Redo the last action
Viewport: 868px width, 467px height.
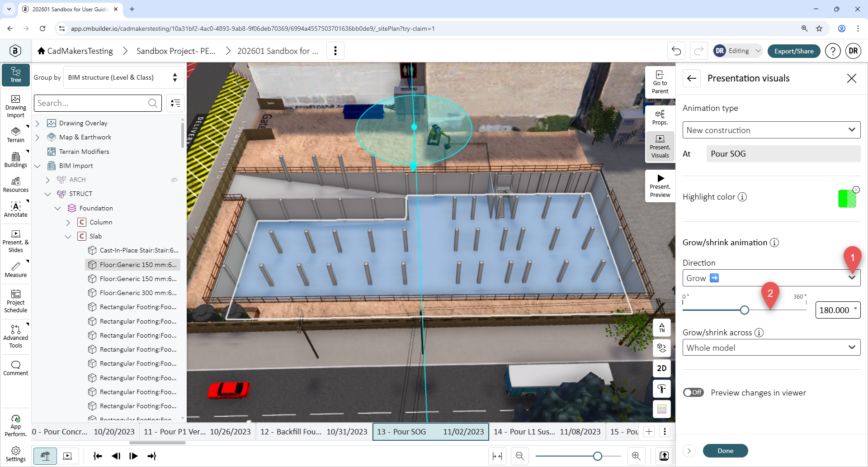tap(698, 51)
